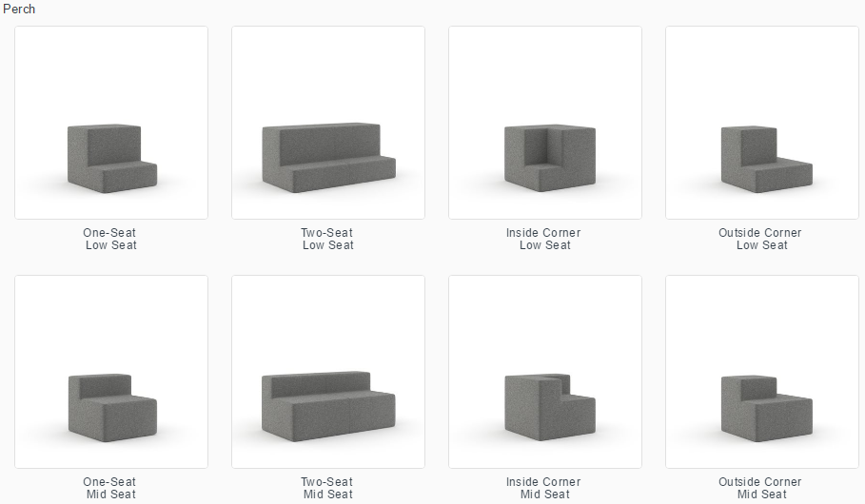Image resolution: width=865 pixels, height=504 pixels.
Task: Click the "Inside Corner Mid Seat" caption
Action: [544, 488]
